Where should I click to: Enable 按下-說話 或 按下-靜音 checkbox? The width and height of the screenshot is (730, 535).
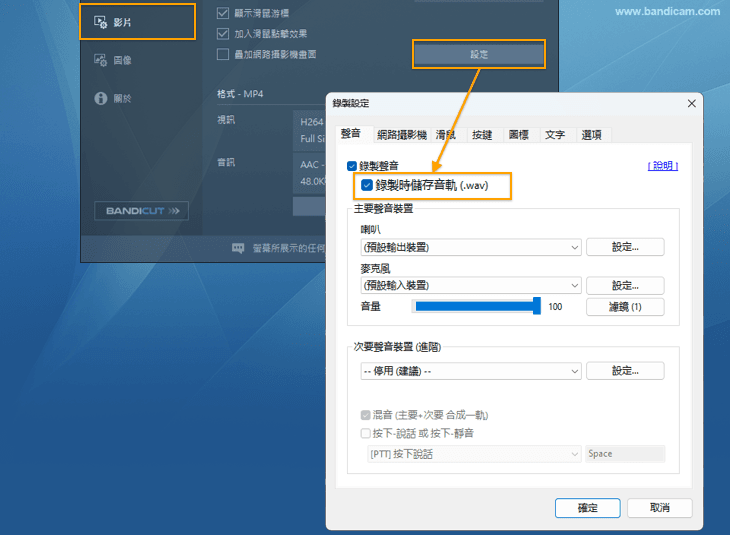click(365, 433)
